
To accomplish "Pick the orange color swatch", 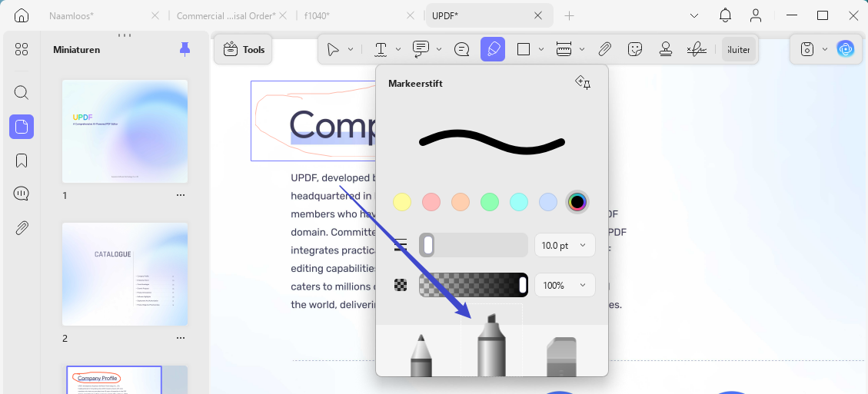I will (x=461, y=202).
